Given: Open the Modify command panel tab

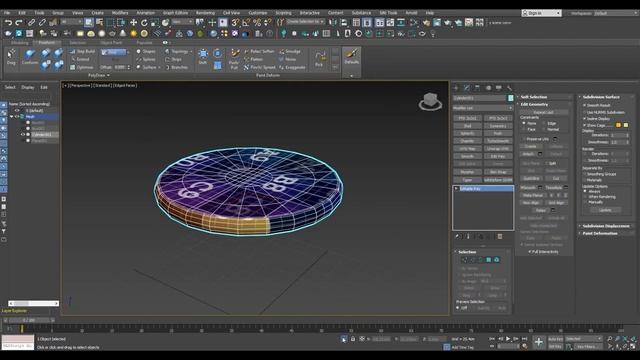Looking at the screenshot, I should (x=467, y=88).
